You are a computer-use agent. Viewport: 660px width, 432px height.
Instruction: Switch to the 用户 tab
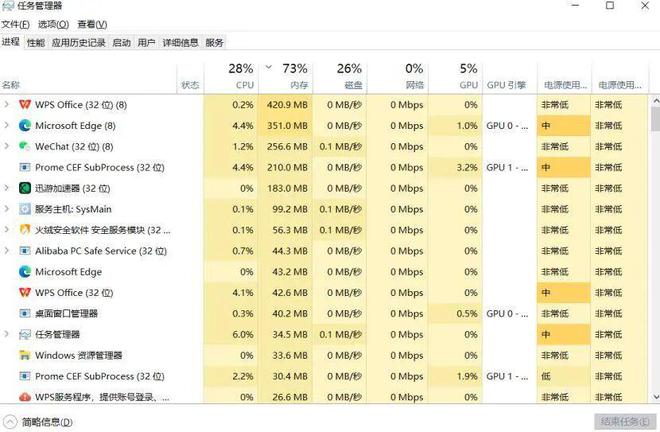pyautogui.click(x=146, y=43)
